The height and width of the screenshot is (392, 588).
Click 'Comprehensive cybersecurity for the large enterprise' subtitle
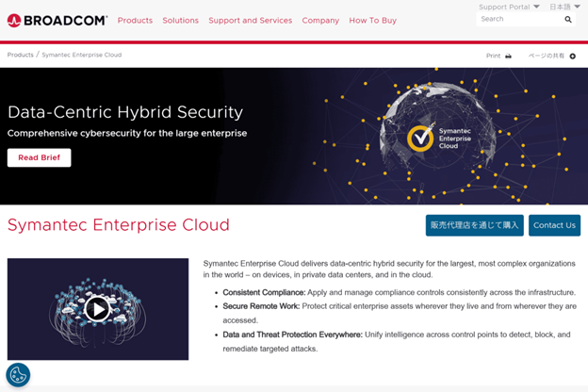pos(127,133)
